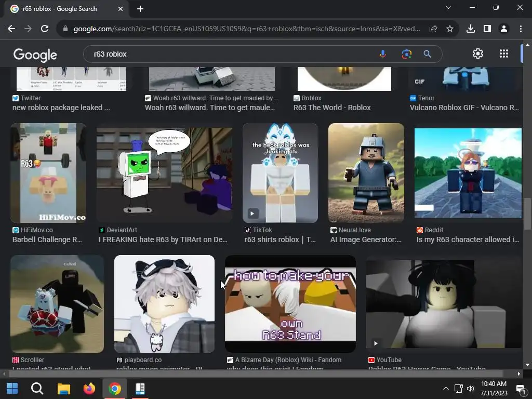Click A Bizarre Day (Roblox) Wiki - Fandom source
The height and width of the screenshot is (399, 532).
tap(288, 360)
